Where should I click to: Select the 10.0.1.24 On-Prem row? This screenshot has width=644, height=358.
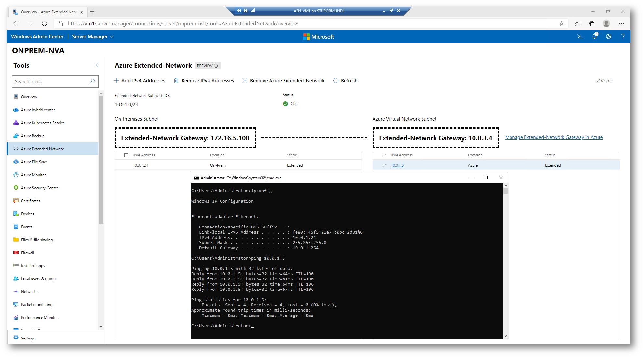238,165
